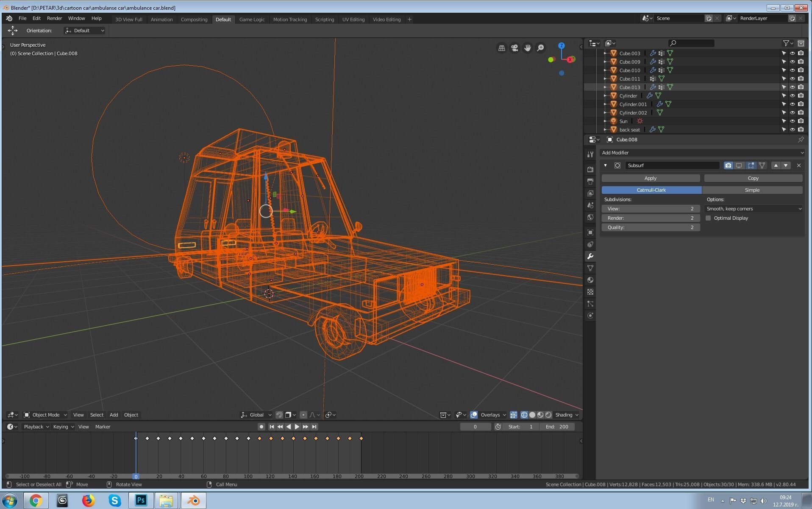
Task: Collapse the Subsurf modifier panel
Action: pos(605,165)
